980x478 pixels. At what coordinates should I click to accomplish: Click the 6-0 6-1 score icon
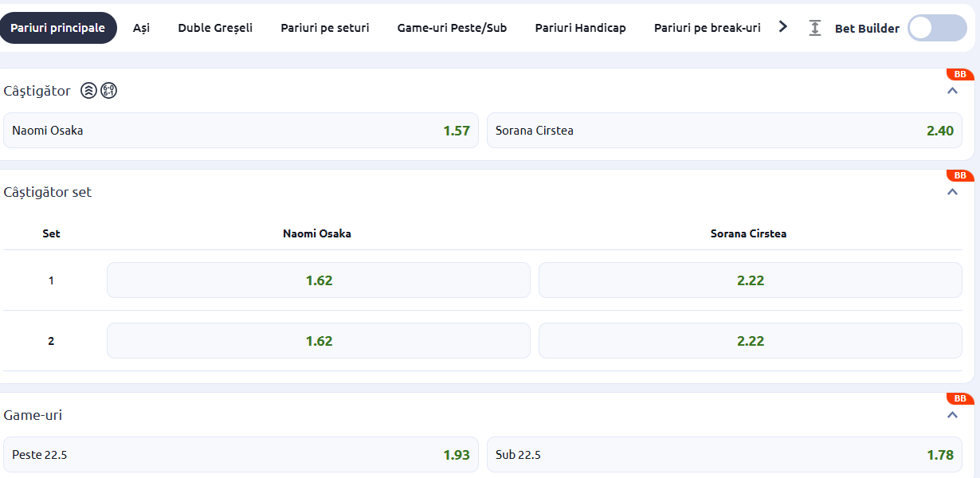(109, 91)
